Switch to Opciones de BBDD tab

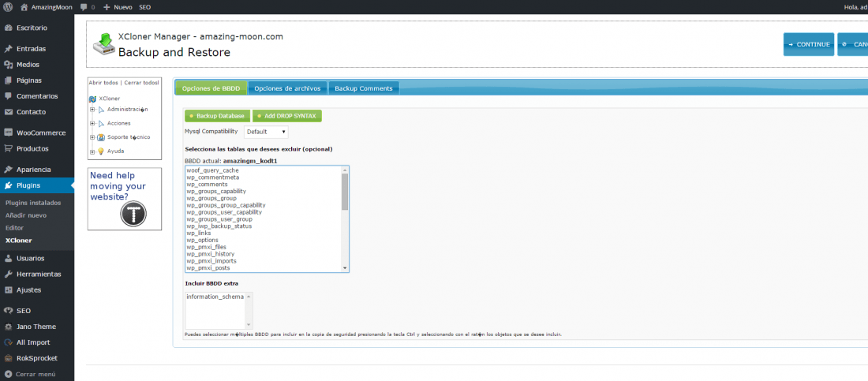(x=211, y=88)
